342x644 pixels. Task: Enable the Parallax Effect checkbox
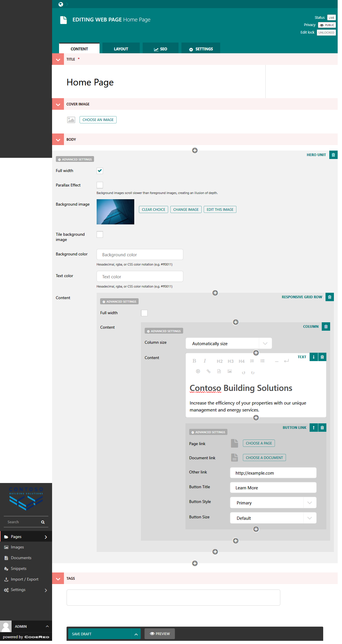(x=100, y=185)
